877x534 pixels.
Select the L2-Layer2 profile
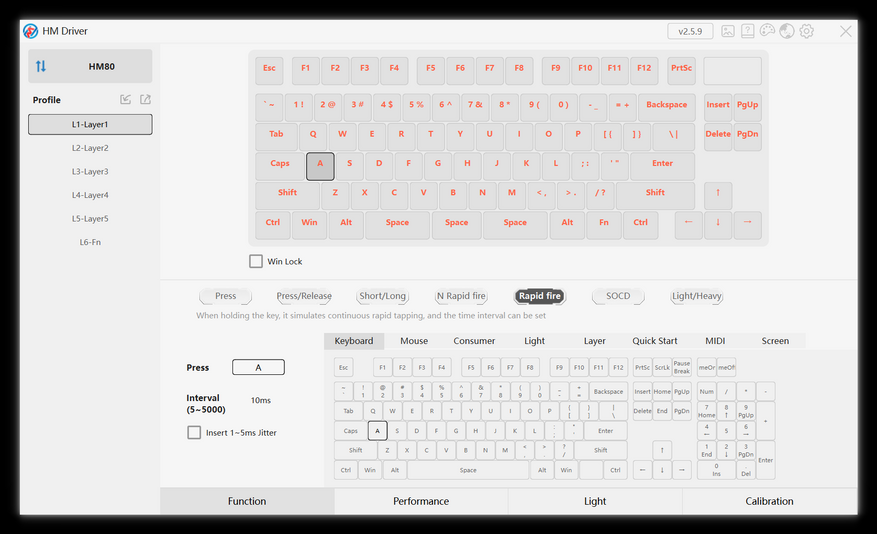click(90, 148)
